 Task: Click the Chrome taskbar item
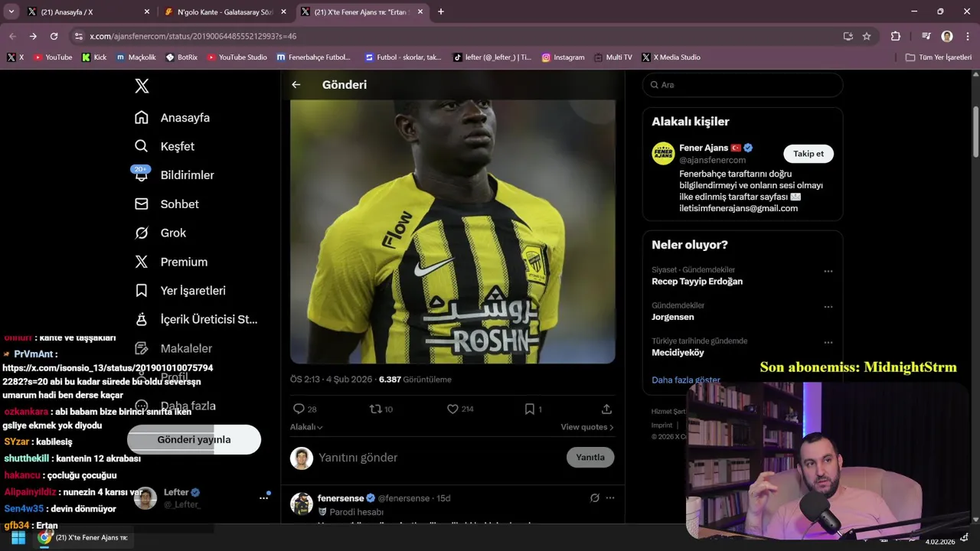[x=84, y=537]
